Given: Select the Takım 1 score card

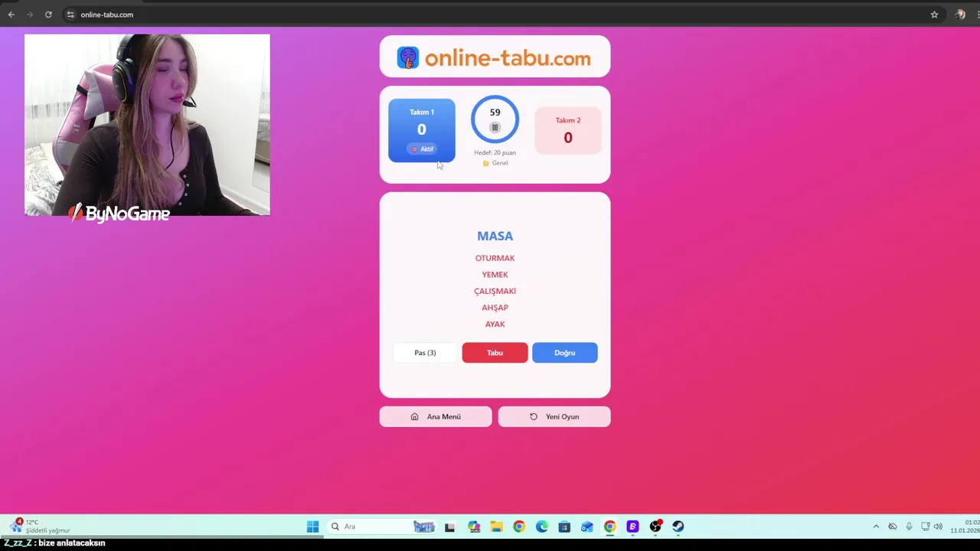Looking at the screenshot, I should point(422,130).
